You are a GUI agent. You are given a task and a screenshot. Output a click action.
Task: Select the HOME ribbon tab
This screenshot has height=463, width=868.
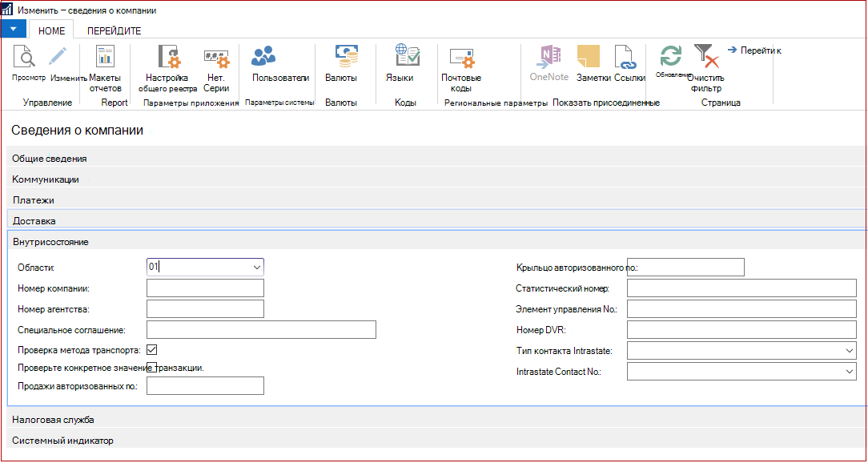click(51, 31)
